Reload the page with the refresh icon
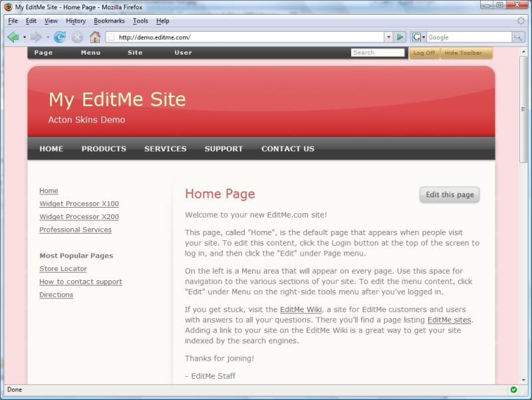This screenshot has width=532, height=400. pyautogui.click(x=60, y=37)
